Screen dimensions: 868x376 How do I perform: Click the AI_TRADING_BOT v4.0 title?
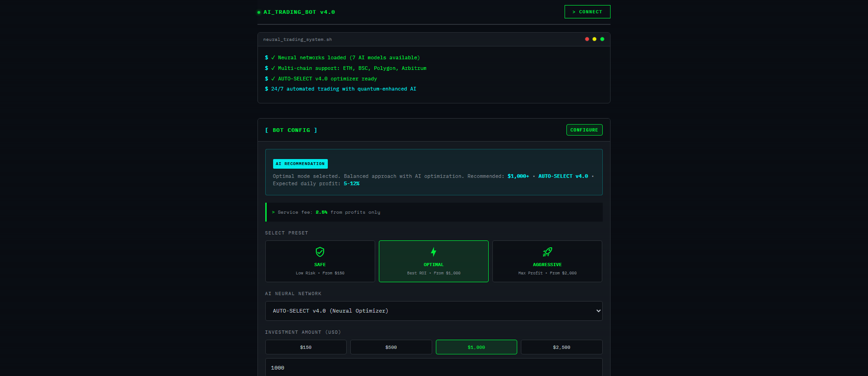point(299,12)
